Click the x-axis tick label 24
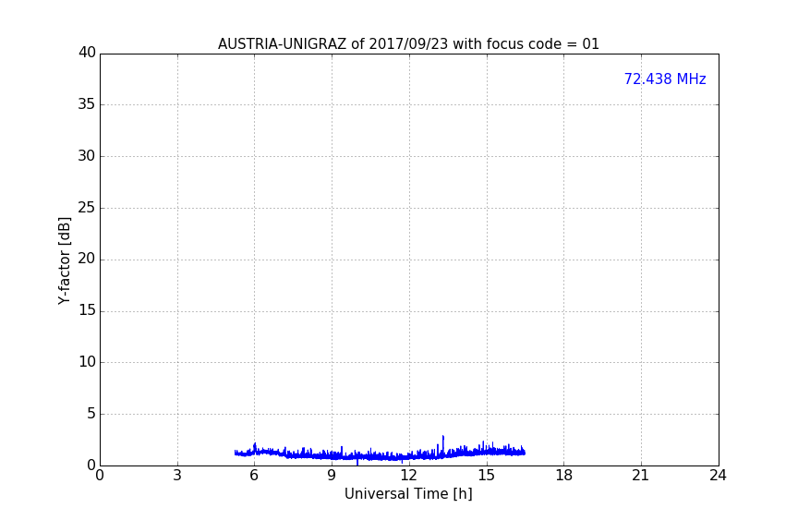Screen dimensions: 798x532 click(718, 476)
